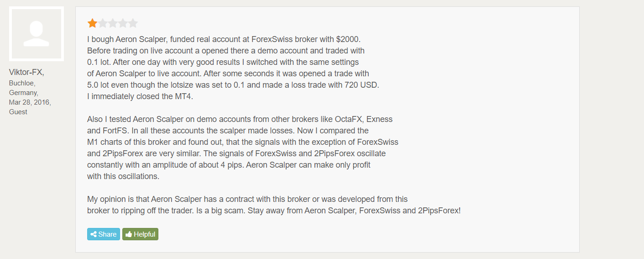Screen dimensions: 644x259
Task: Click the paragraph starting 'Also I tested'
Action: coord(243,148)
